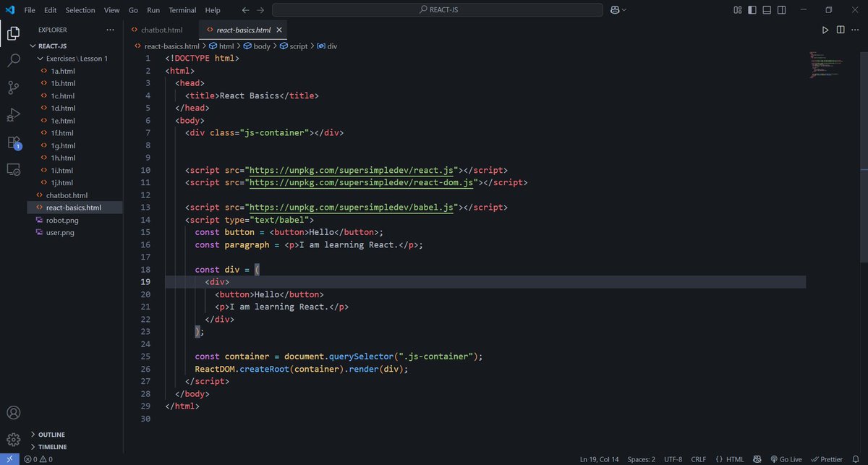Split the editor to the right
The width and height of the screenshot is (868, 465).
point(841,30)
